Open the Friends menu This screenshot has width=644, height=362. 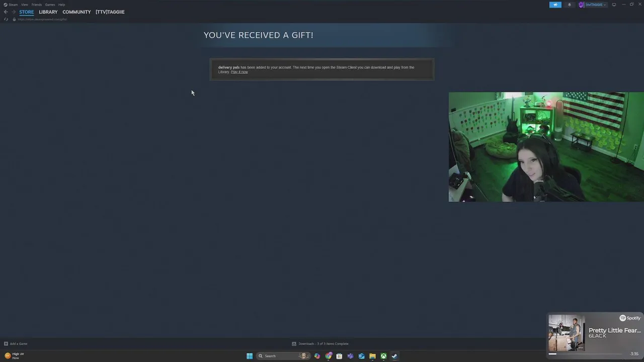tap(37, 5)
